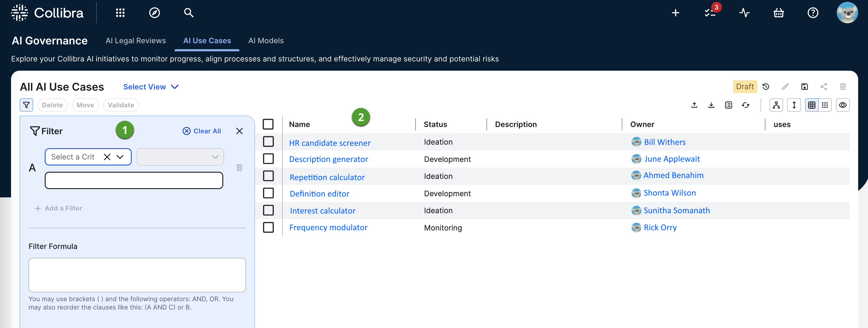Viewport: 868px width, 328px height.
Task: Open the data shopping basket icon
Action: click(x=778, y=13)
